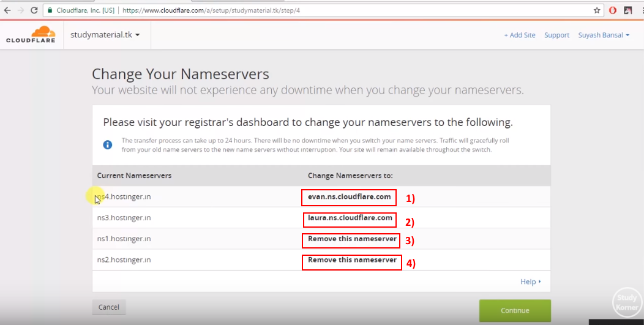Click the browser forward arrow
Viewport: 644px width, 325px height.
(x=21, y=10)
